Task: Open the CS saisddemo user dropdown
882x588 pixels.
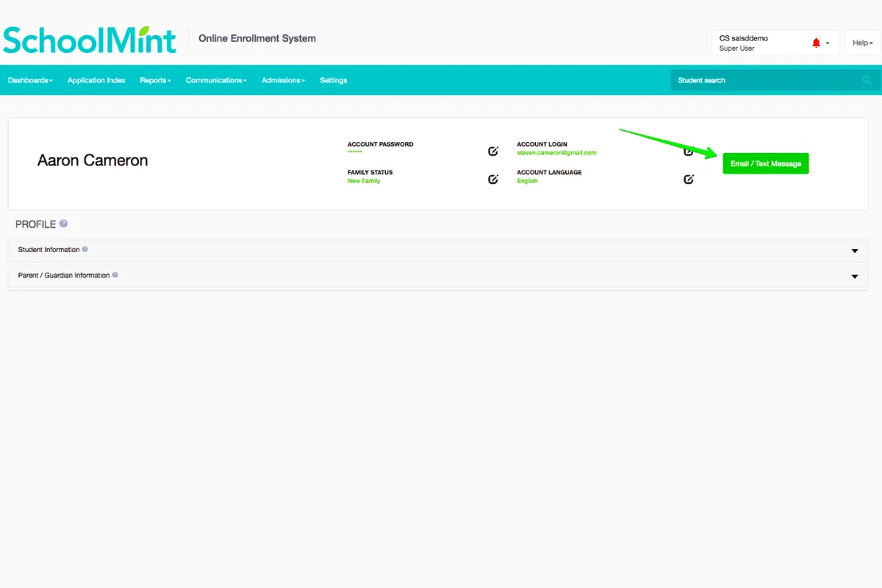Action: (x=775, y=43)
